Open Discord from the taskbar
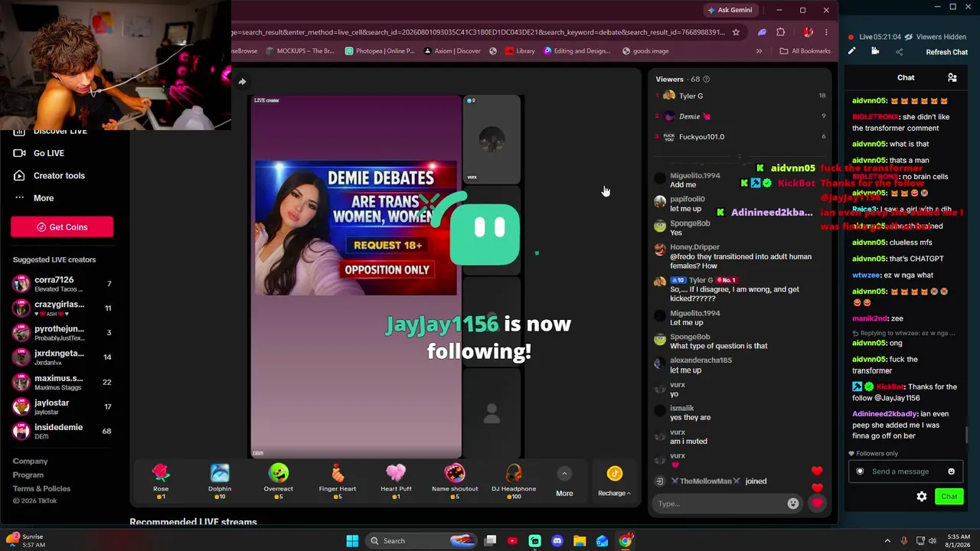980x551 pixels. coord(557,541)
